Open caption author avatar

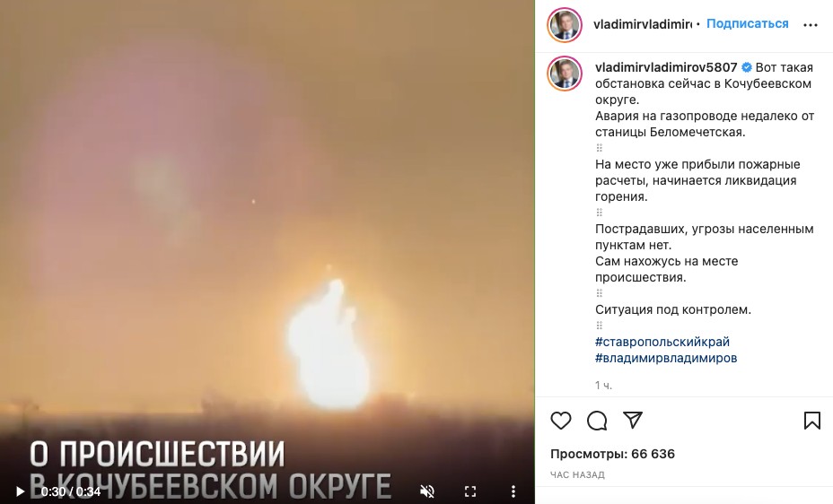tap(565, 74)
